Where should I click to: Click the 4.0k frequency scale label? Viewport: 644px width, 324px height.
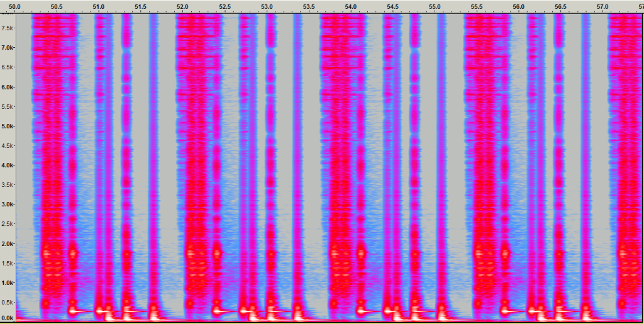point(7,165)
